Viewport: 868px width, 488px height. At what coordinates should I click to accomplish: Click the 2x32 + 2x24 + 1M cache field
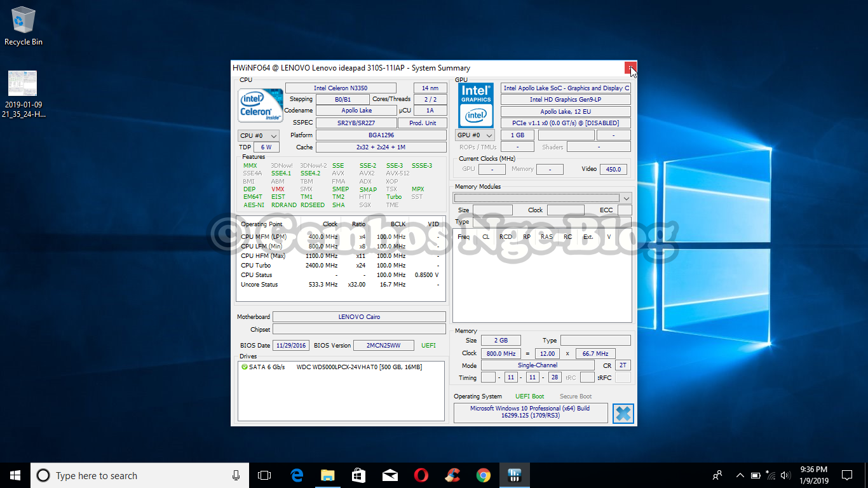pos(381,147)
